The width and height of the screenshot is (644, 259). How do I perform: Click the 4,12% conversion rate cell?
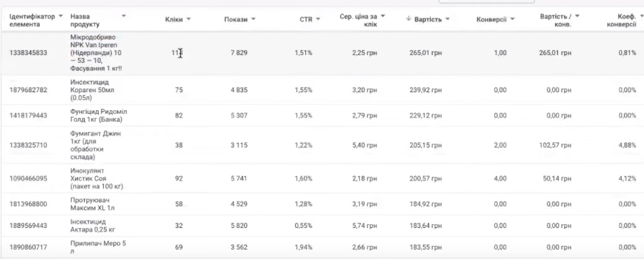click(627, 178)
